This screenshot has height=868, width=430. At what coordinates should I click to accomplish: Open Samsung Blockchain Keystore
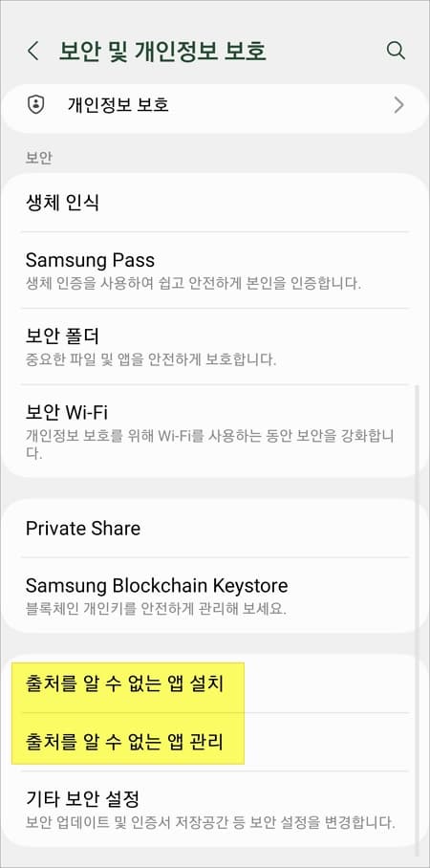215,596
